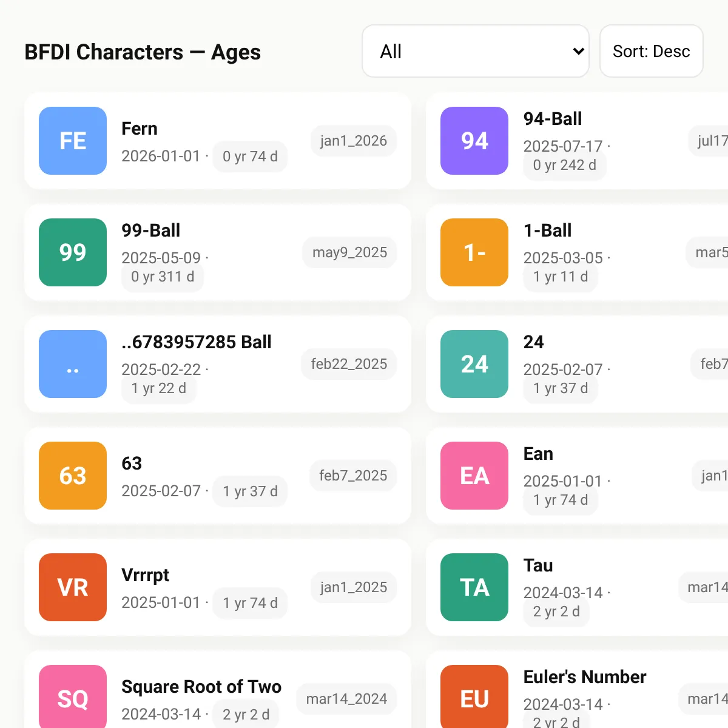Click the '1 yr 74 d' badge on Vrrrpt

click(x=250, y=603)
